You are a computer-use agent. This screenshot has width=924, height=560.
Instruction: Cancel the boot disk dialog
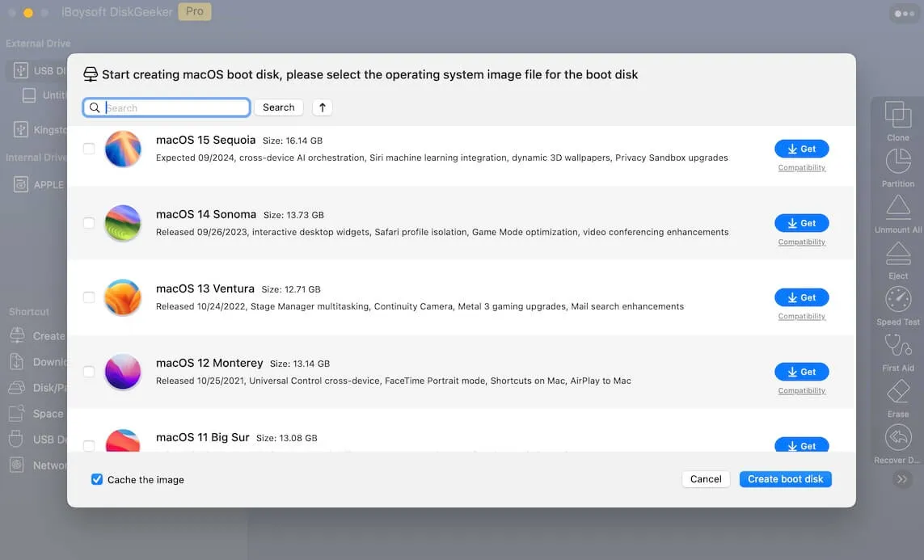(x=705, y=479)
